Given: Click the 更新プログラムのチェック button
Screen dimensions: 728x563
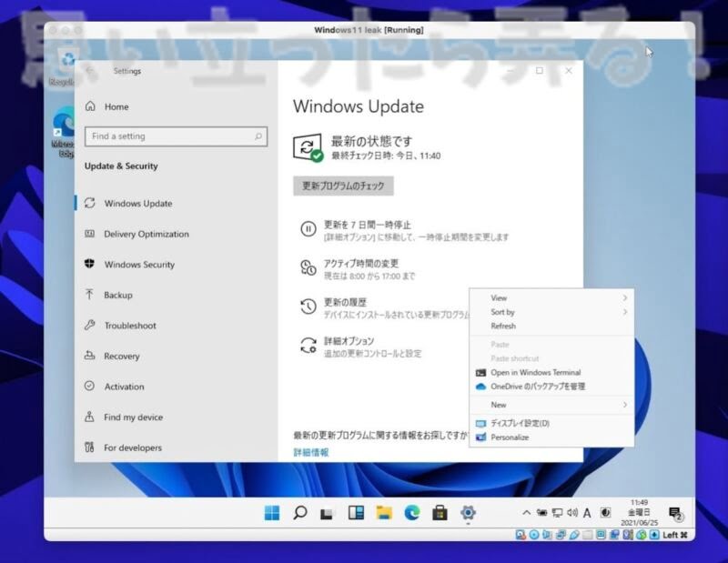Looking at the screenshot, I should [343, 186].
